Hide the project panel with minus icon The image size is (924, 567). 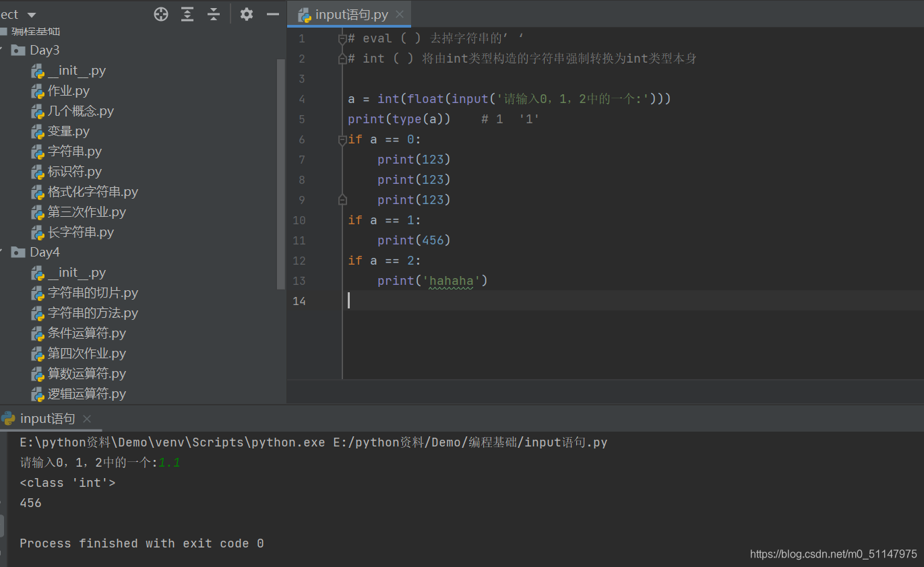click(x=272, y=14)
